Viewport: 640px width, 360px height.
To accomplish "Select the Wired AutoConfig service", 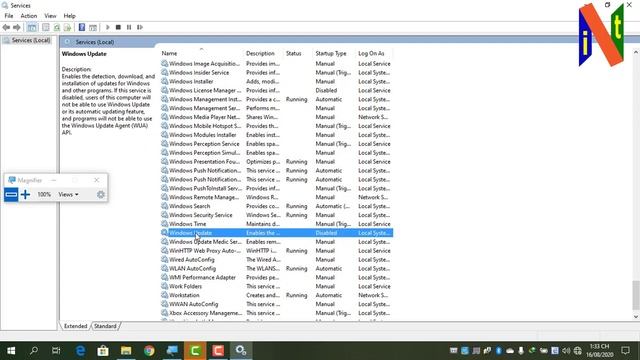I will [276, 260].
